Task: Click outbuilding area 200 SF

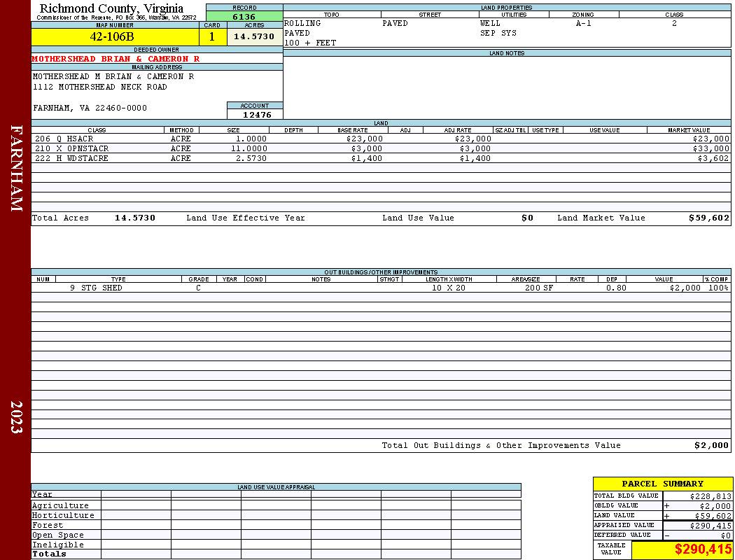Action: coord(539,288)
